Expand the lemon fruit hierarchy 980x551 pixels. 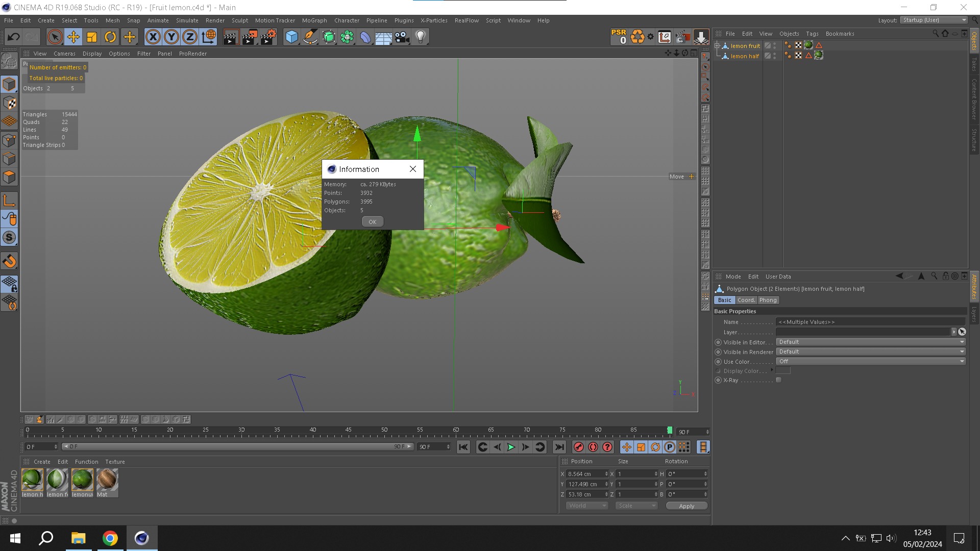coord(717,46)
